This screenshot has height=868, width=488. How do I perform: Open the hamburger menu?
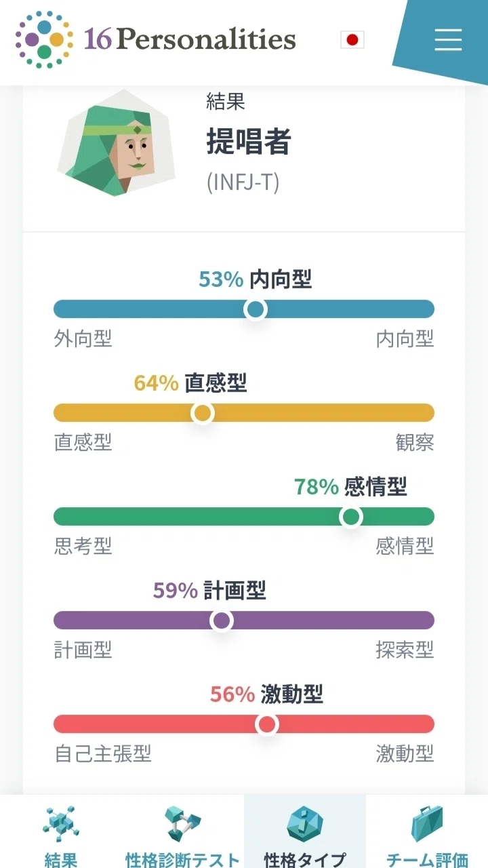448,40
